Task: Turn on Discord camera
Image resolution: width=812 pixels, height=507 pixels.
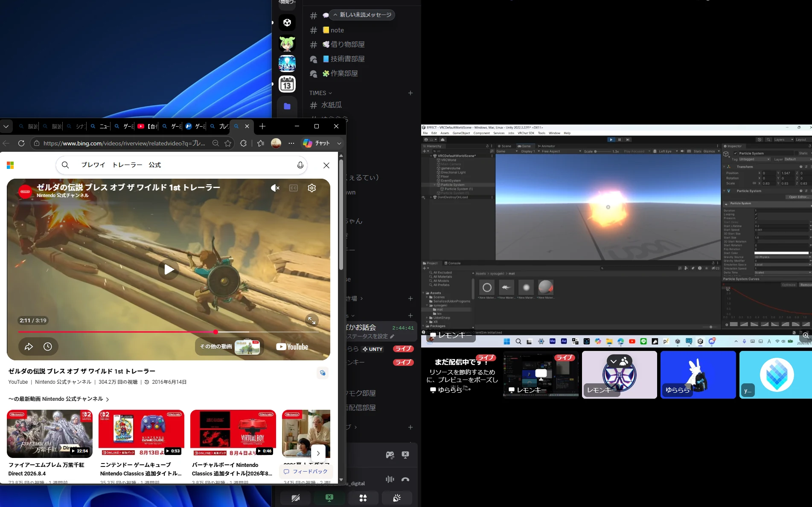Action: (x=296, y=498)
